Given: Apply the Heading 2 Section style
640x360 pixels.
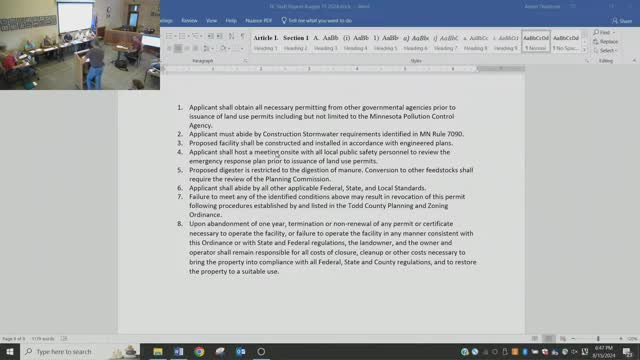Looking at the screenshot, I should pos(296,42).
